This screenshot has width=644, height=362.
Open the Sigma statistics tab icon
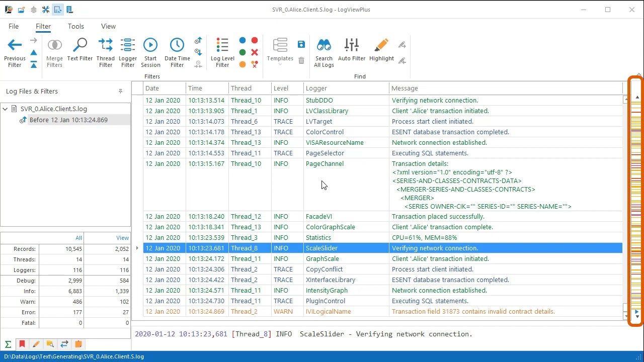click(8, 344)
